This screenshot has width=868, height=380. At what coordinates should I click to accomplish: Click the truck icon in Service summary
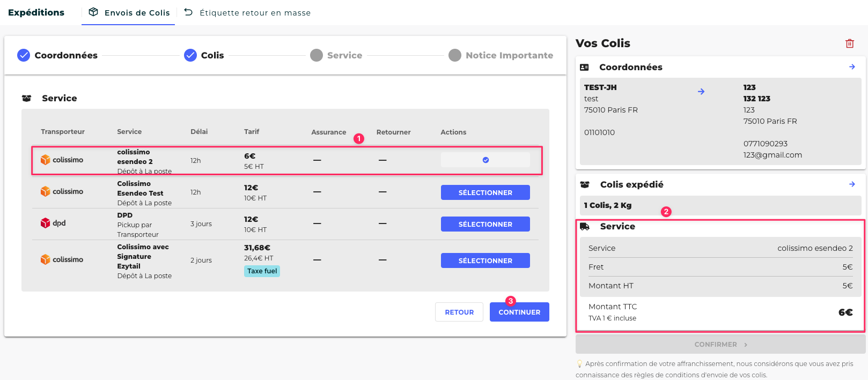pyautogui.click(x=585, y=227)
